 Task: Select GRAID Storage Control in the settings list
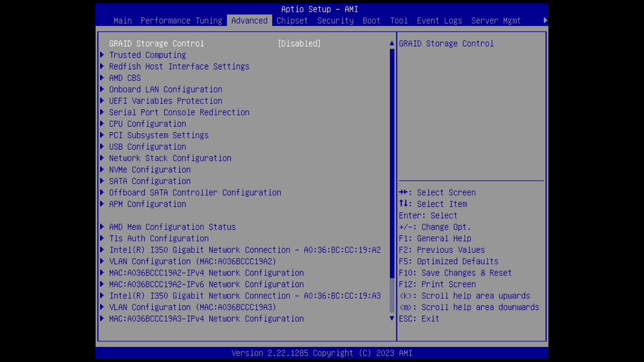tap(156, 44)
